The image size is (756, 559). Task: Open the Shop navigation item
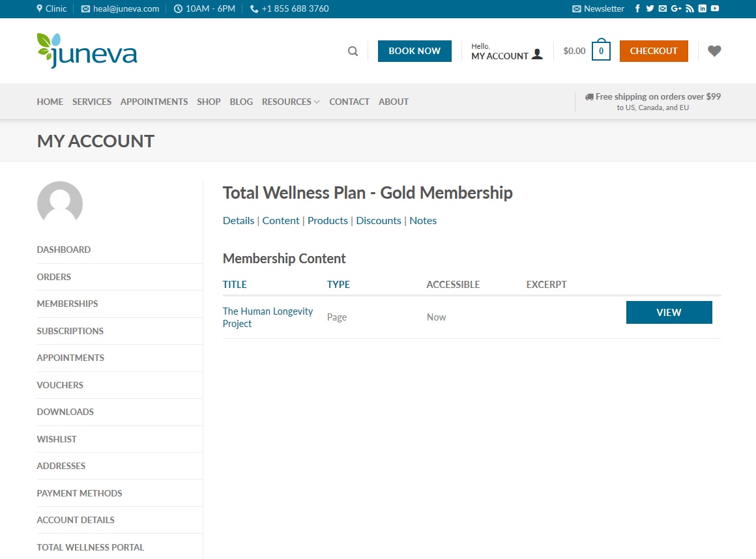(209, 102)
